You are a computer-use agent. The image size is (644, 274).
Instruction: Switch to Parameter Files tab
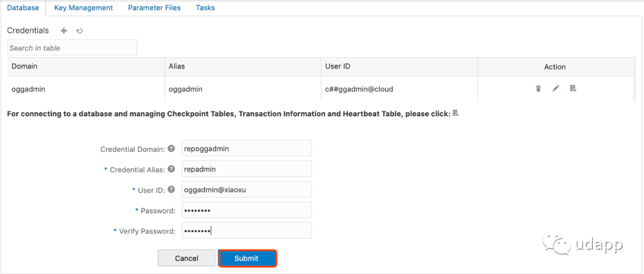point(154,8)
